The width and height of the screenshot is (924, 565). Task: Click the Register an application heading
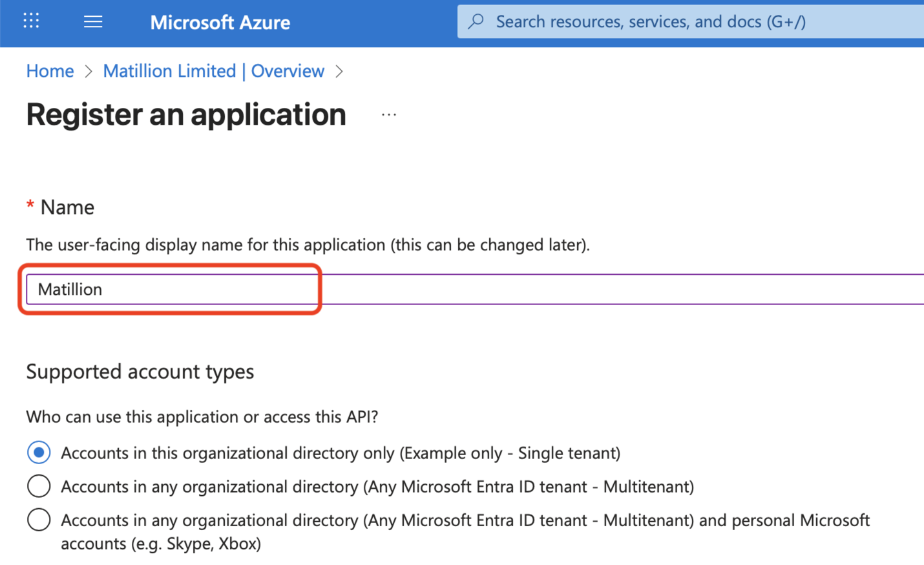186,114
